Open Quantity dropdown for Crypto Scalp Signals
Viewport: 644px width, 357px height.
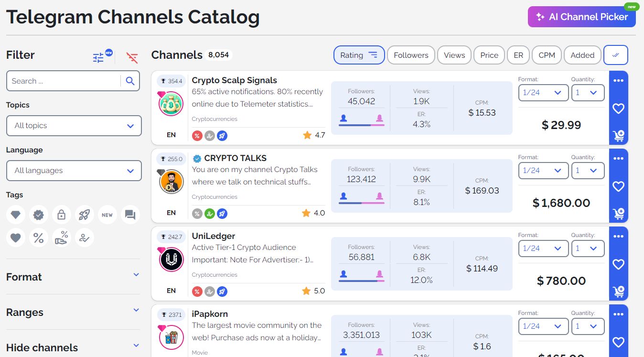click(588, 93)
